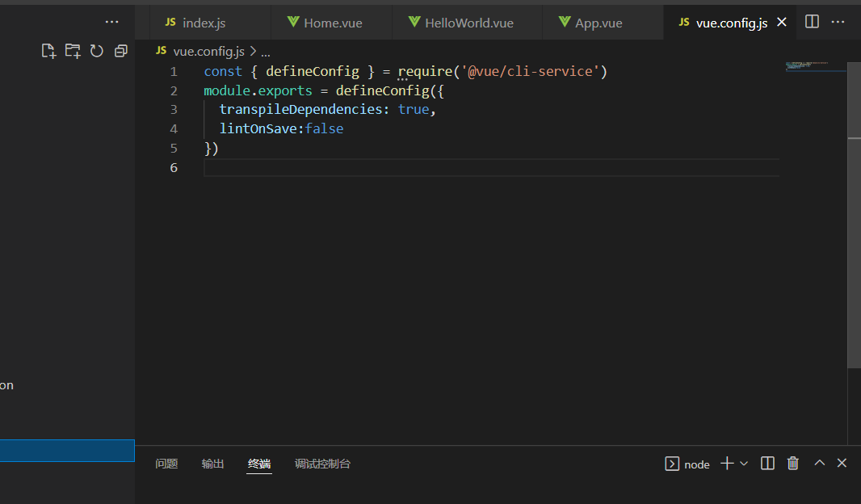The image size is (861, 504).
Task: Open the explorer views and more actions menu
Action: click(111, 22)
